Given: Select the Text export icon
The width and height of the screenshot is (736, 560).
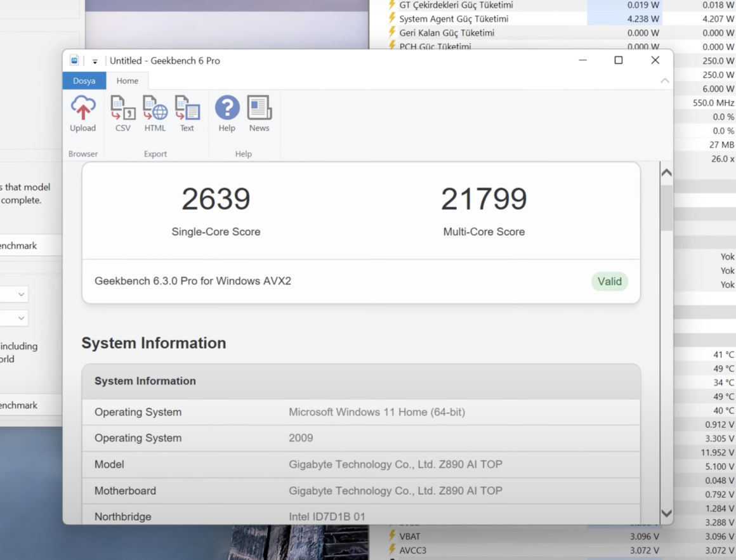Looking at the screenshot, I should 187,108.
